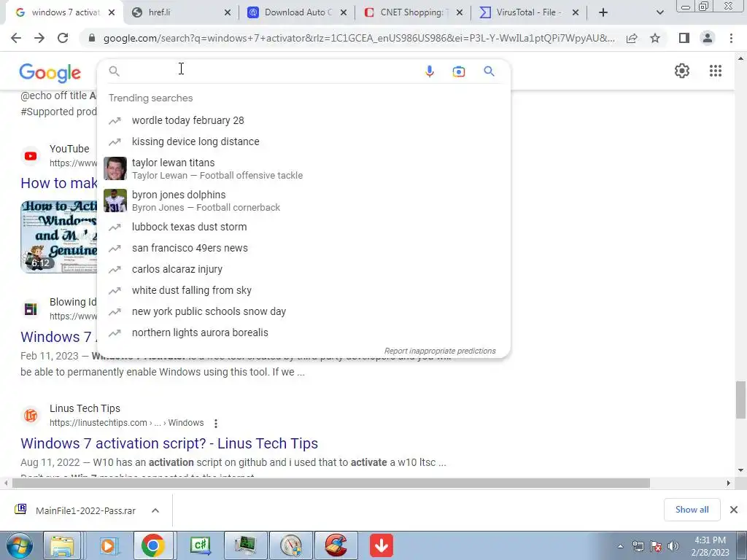Close the downloads bar
The height and width of the screenshot is (560, 747).
tap(734, 510)
